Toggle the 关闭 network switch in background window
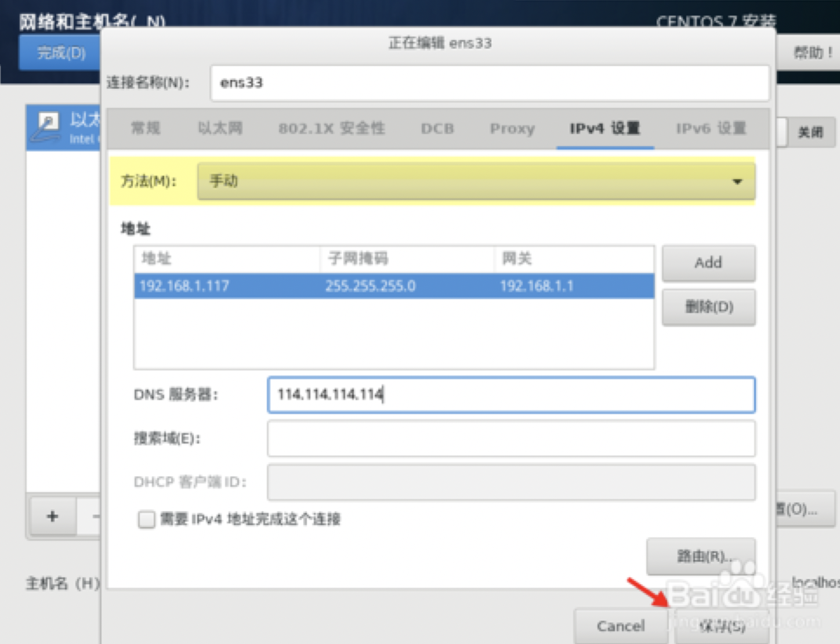This screenshot has width=840, height=644. pos(806,132)
